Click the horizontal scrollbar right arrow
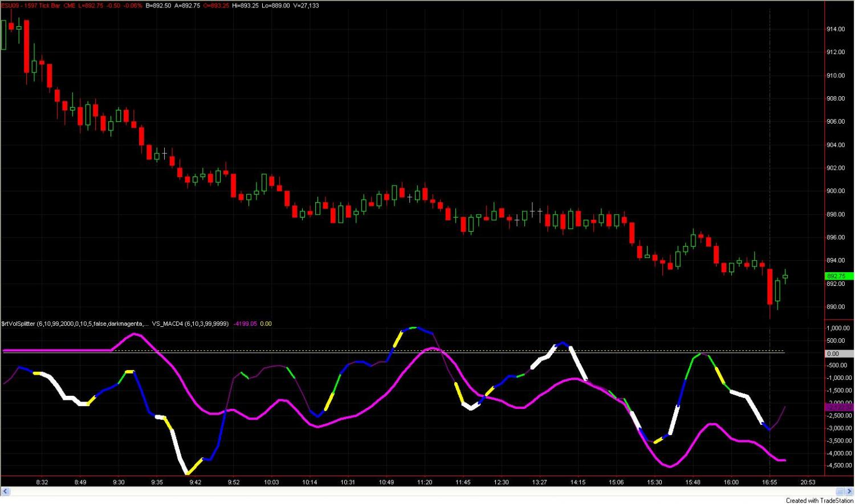855x504 pixels. [849, 491]
